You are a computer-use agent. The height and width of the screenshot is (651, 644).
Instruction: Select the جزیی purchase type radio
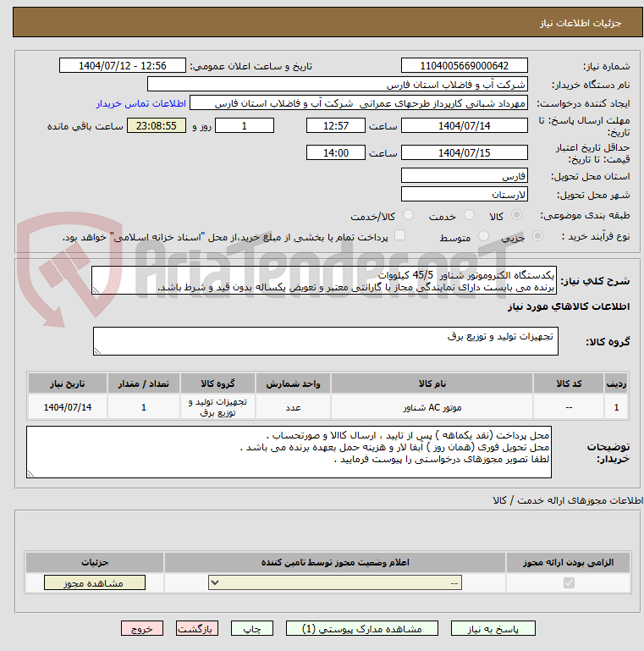pos(537,236)
